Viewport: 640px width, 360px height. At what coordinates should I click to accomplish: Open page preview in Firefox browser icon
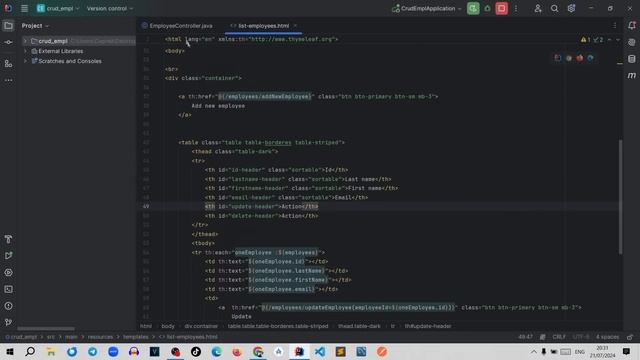click(x=580, y=58)
